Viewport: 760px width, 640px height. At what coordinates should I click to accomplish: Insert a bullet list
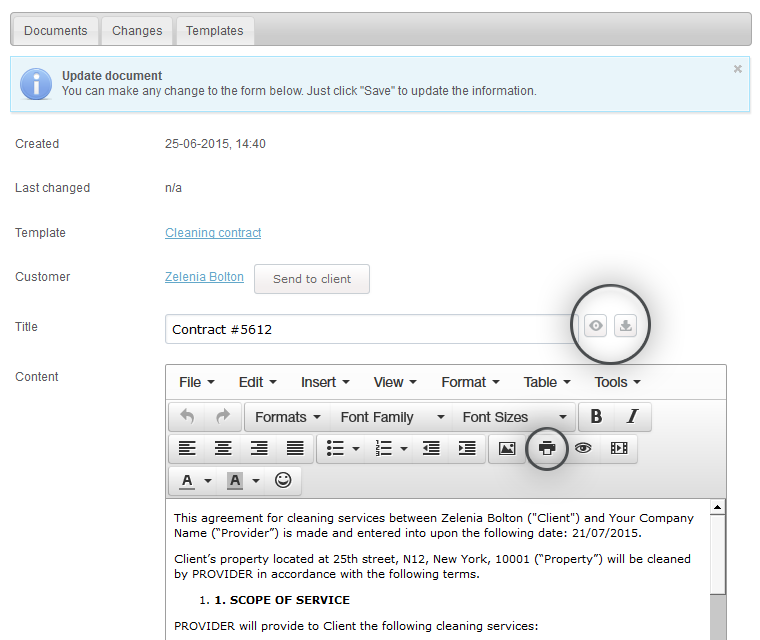[x=335, y=448]
